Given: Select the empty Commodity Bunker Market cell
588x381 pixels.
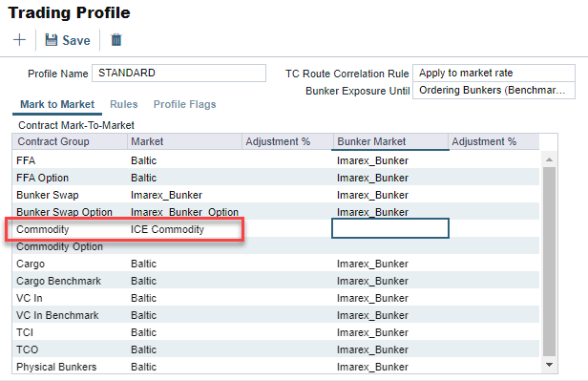Looking at the screenshot, I should 390,228.
